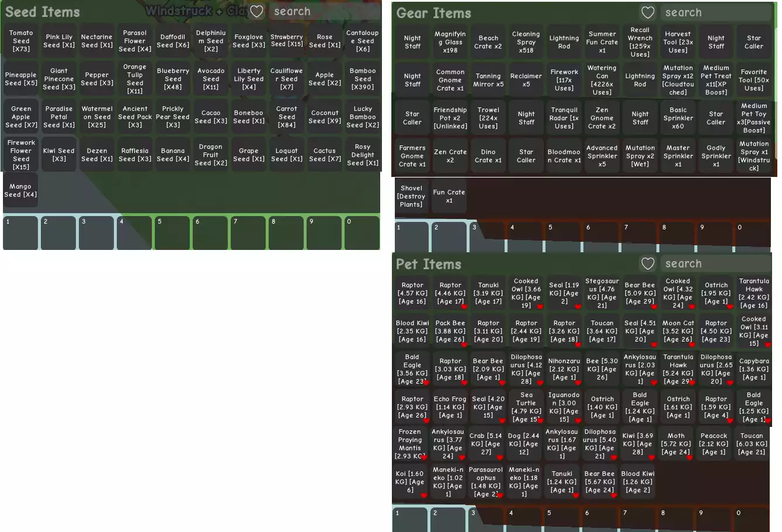The width and height of the screenshot is (782, 532).
Task: Pick the Trowel [224x Uses] item
Action: click(488, 118)
